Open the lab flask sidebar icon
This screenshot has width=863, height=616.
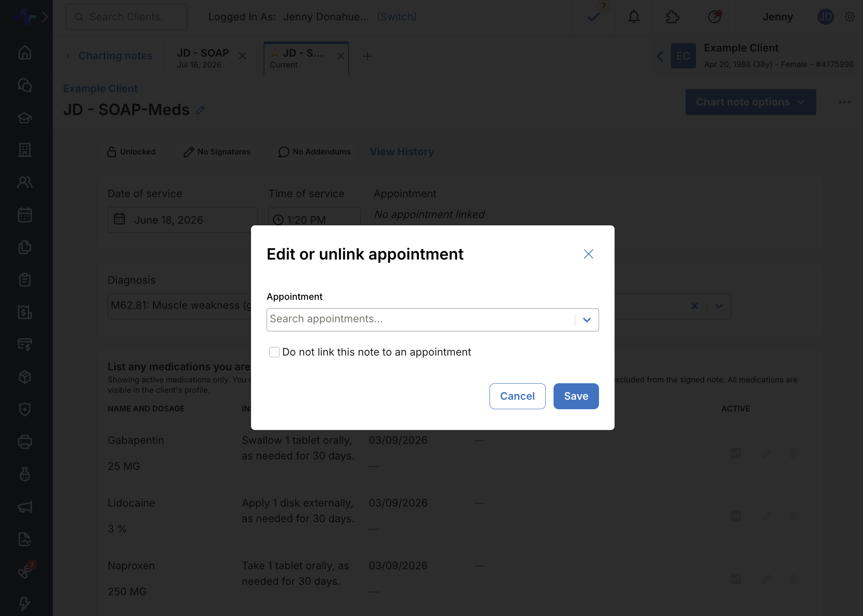pyautogui.click(x=25, y=475)
